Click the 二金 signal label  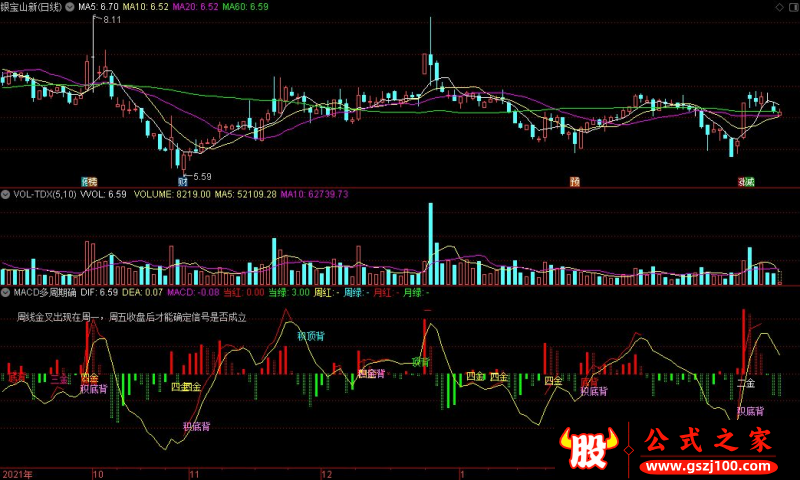click(x=746, y=383)
